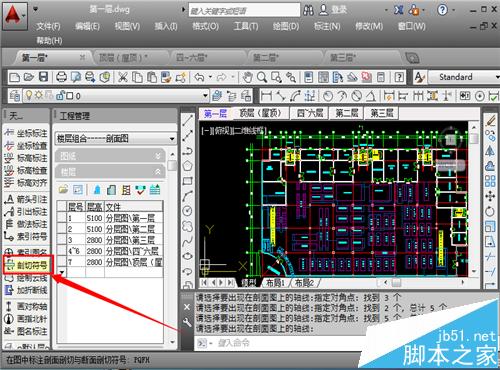Toggle the layer on/off light bulb
Image resolution: width=500 pixels, height=370 pixels.
coord(29,96)
